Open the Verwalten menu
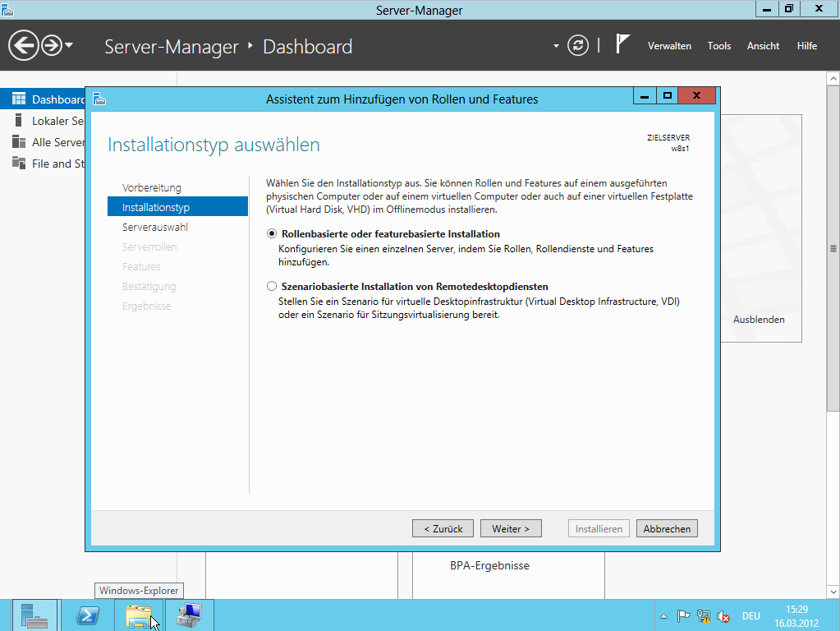The width and height of the screenshot is (840, 631). point(669,46)
